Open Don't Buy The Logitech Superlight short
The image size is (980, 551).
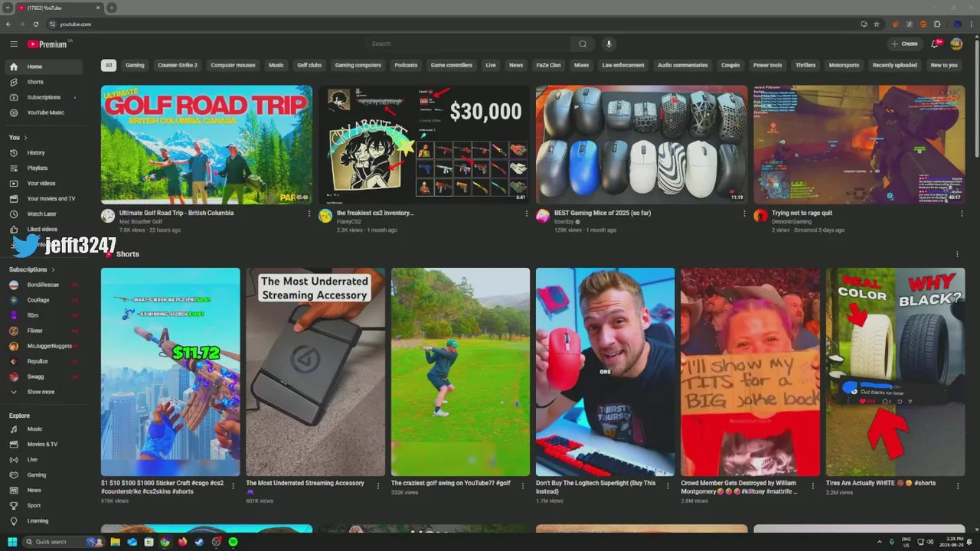(605, 372)
